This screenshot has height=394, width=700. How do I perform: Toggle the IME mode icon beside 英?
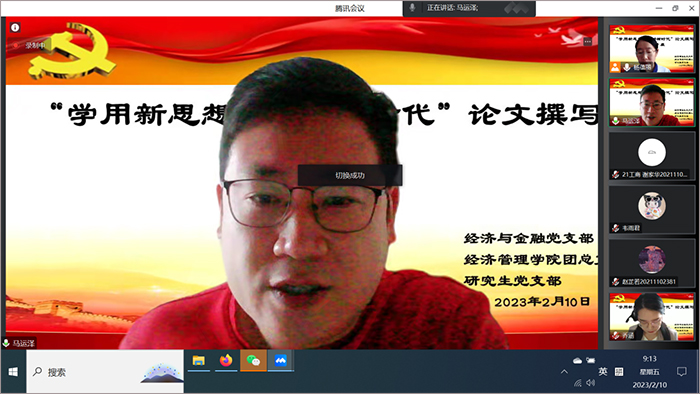[x=619, y=372]
